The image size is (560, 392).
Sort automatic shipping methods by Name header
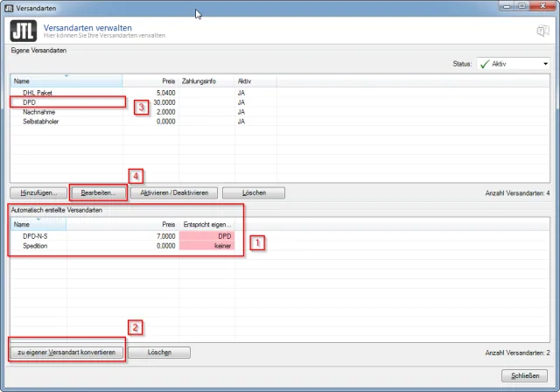tap(38, 225)
